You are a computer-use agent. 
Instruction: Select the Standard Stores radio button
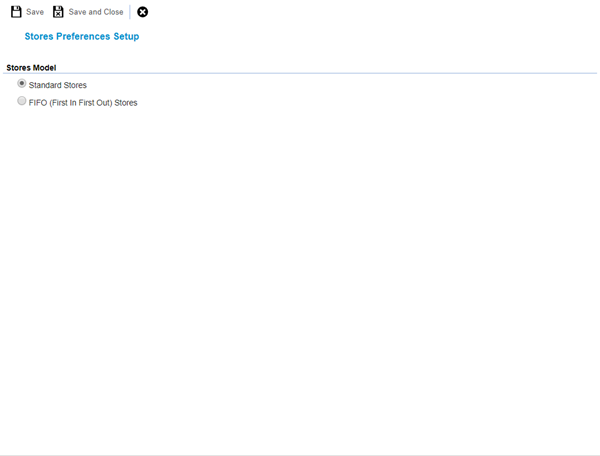click(x=22, y=84)
